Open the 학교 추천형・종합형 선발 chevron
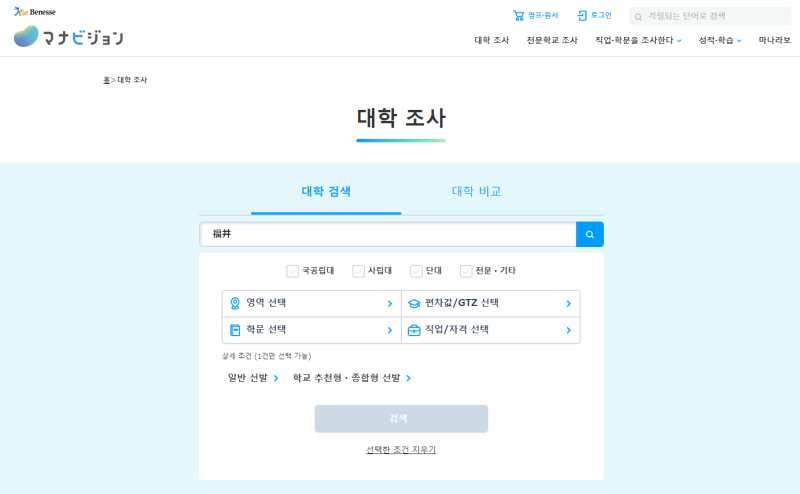Viewport: 800px width, 494px height. pyautogui.click(x=408, y=378)
